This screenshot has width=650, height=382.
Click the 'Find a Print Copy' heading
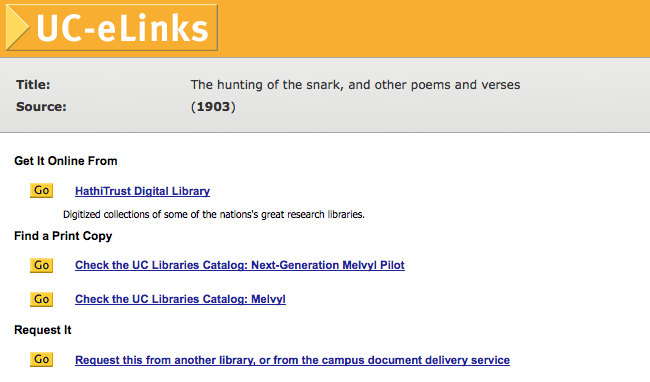[x=63, y=236]
